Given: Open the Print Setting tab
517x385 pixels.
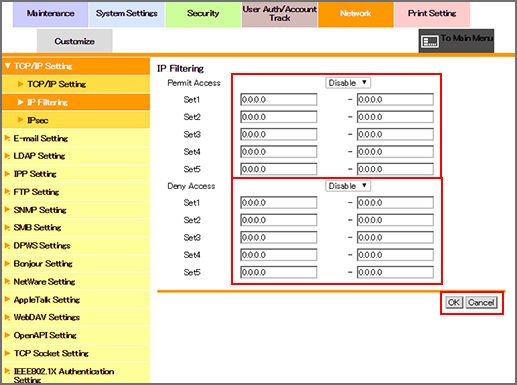Looking at the screenshot, I should [x=432, y=14].
